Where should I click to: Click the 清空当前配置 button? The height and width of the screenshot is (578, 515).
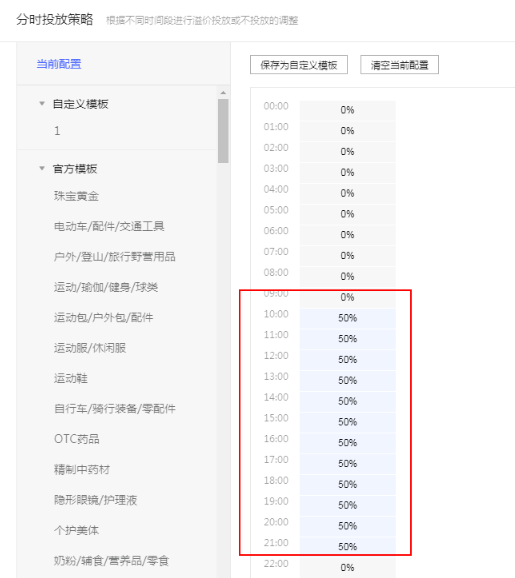[x=399, y=65]
